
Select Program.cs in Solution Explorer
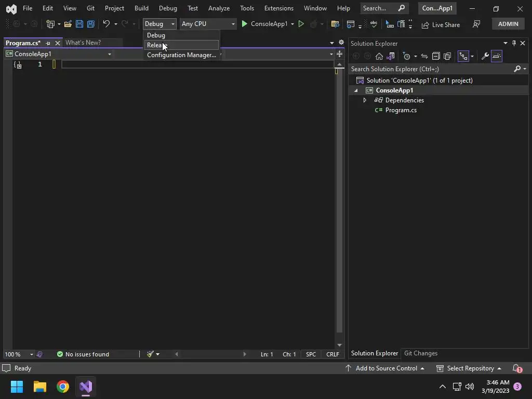[401, 110]
